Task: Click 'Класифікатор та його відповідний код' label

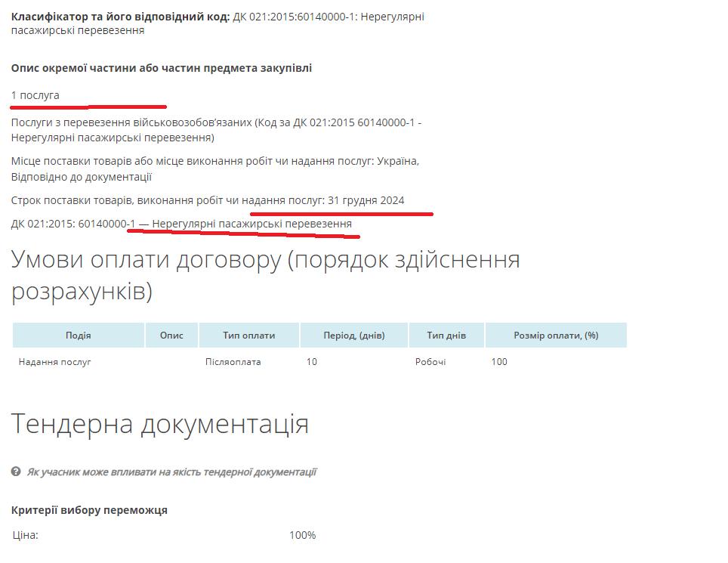Action: point(120,17)
